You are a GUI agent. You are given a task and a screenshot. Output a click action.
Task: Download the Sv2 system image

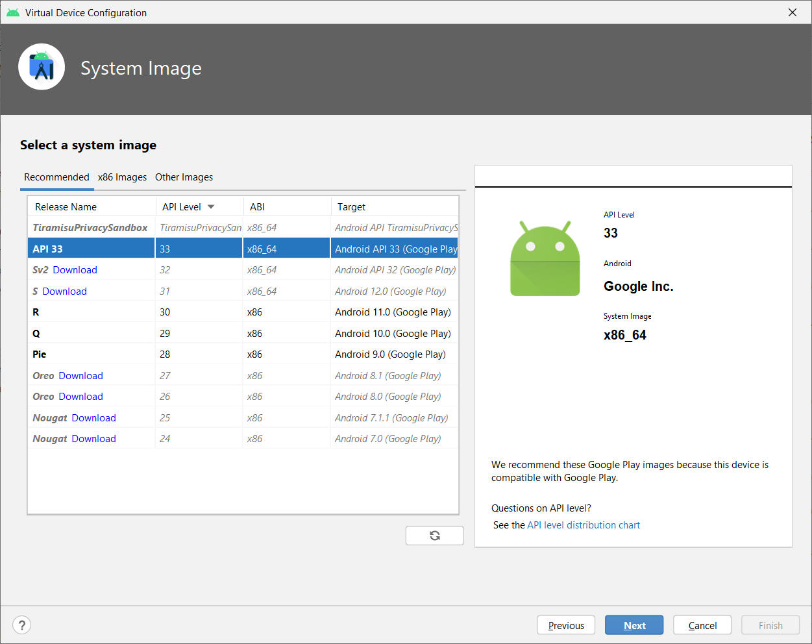click(x=75, y=270)
